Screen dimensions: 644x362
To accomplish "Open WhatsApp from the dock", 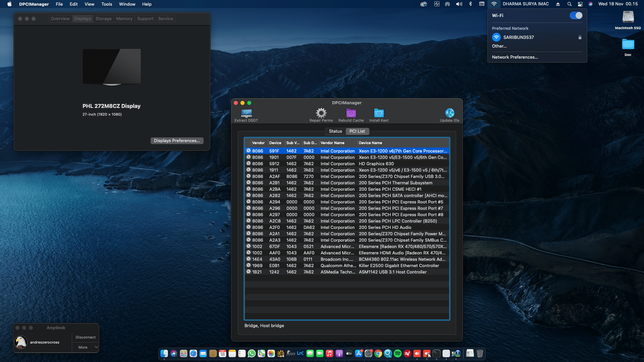I will pyautogui.click(x=252, y=353).
